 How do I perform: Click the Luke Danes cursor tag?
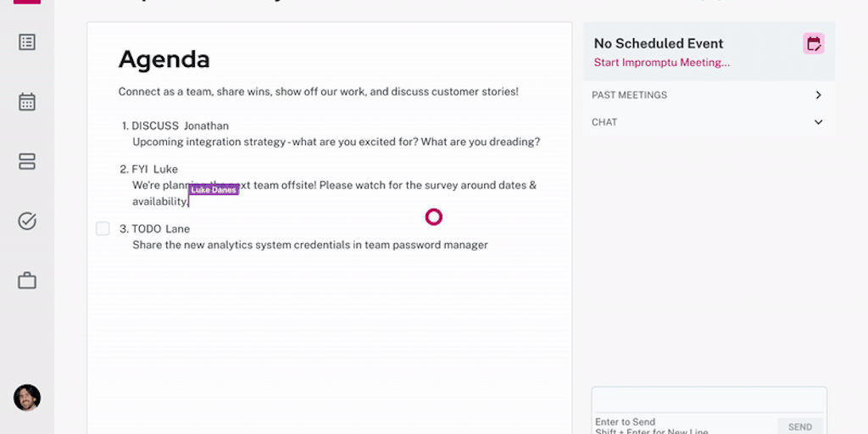(x=214, y=190)
